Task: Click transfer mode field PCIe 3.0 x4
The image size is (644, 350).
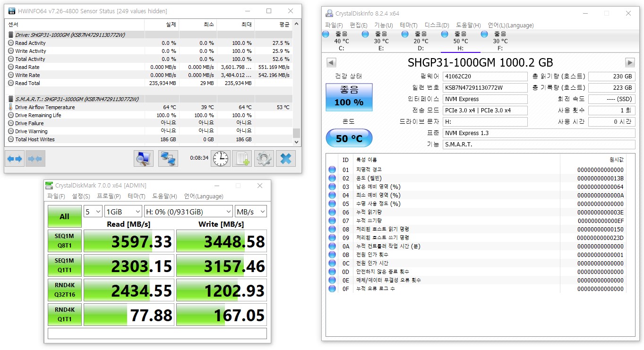Action: tap(485, 111)
